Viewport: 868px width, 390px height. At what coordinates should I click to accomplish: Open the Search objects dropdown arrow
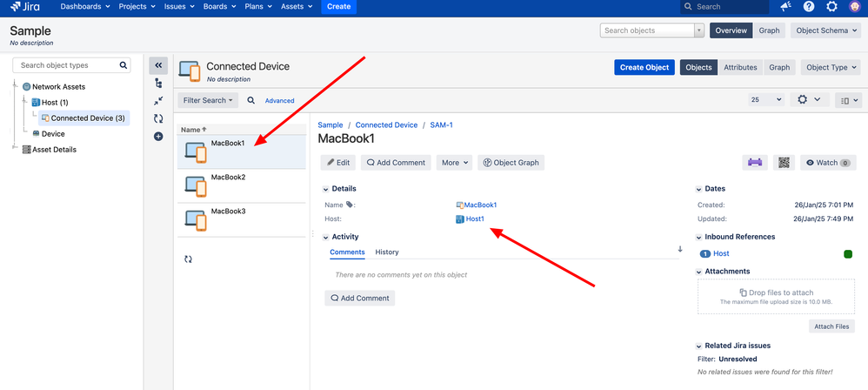(x=700, y=30)
